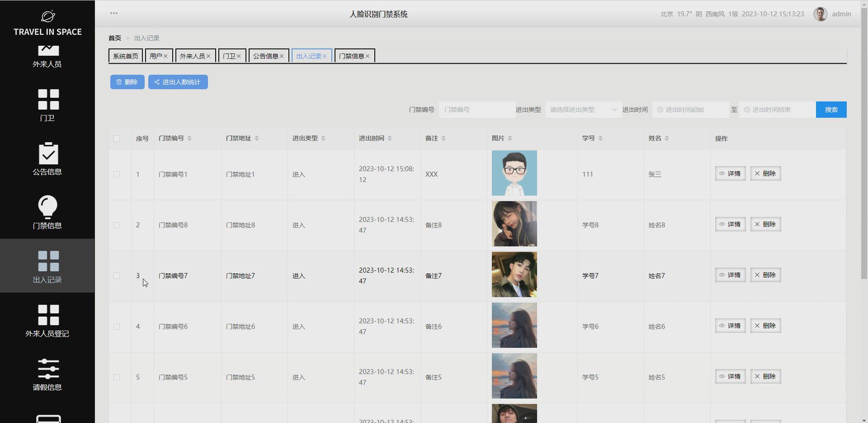868x423 pixels.
Task: Open the photo in row 姓名5
Action: [514, 376]
